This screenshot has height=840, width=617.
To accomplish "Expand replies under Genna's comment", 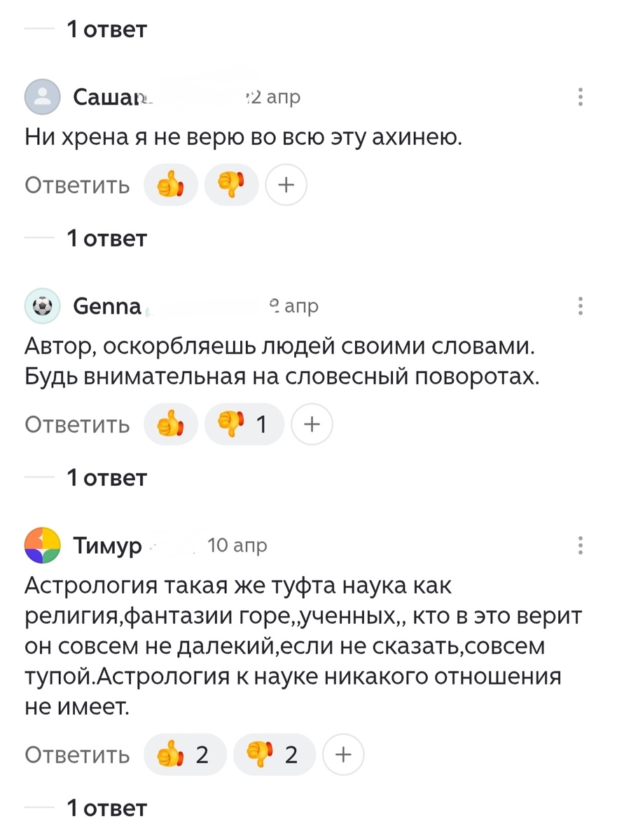I will 106,477.
